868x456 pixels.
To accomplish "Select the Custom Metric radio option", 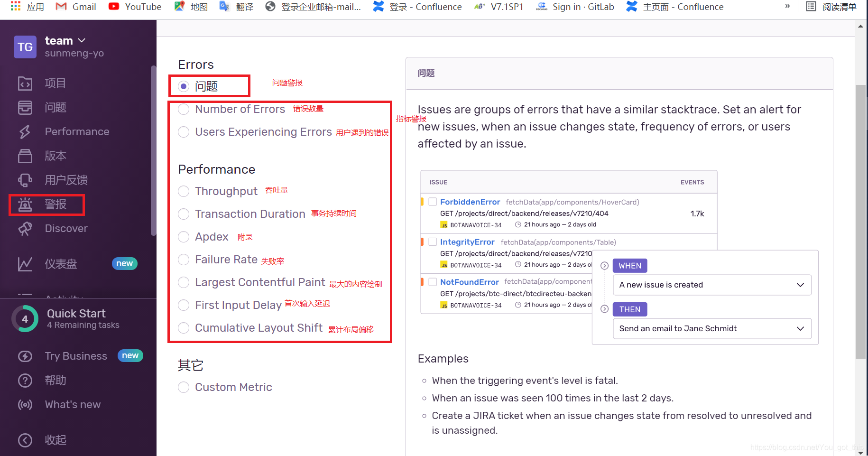I will [x=184, y=387].
